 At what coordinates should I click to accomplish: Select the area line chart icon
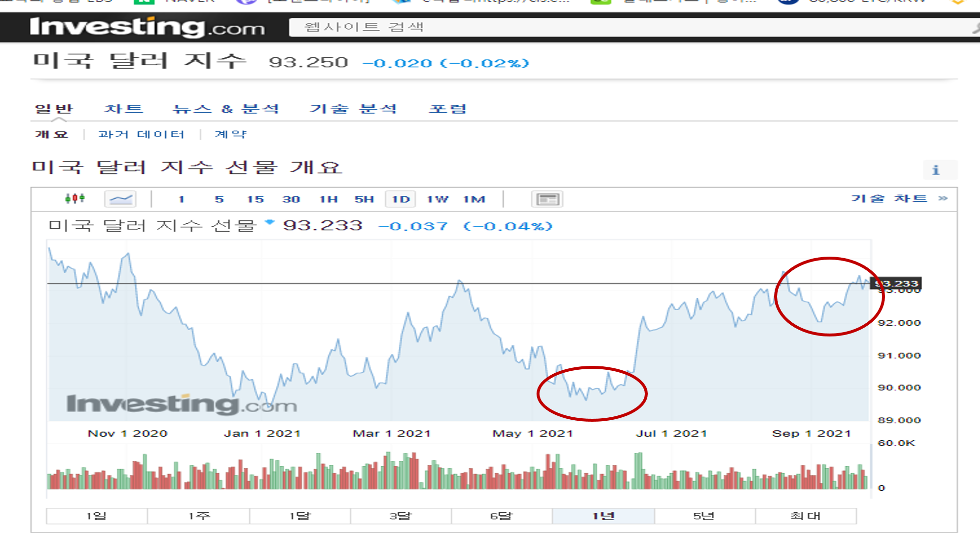(x=121, y=199)
